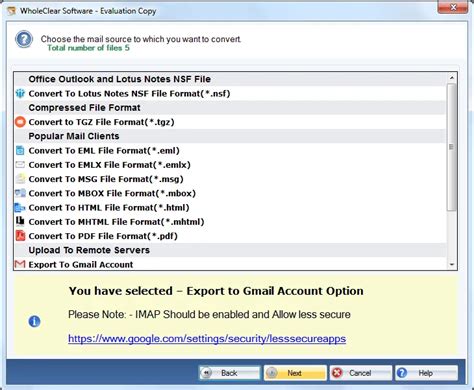
Task: Click the red PDF file icon
Action: [x=20, y=236]
